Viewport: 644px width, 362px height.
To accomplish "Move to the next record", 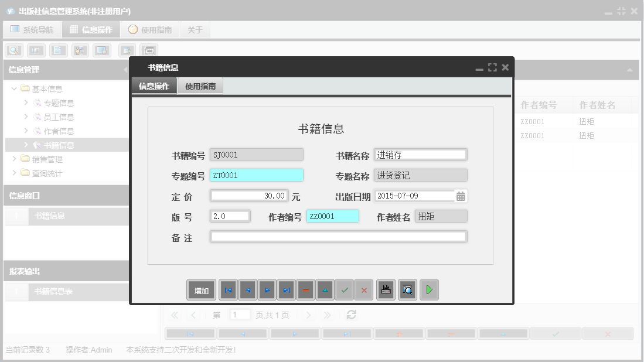I will (267, 289).
